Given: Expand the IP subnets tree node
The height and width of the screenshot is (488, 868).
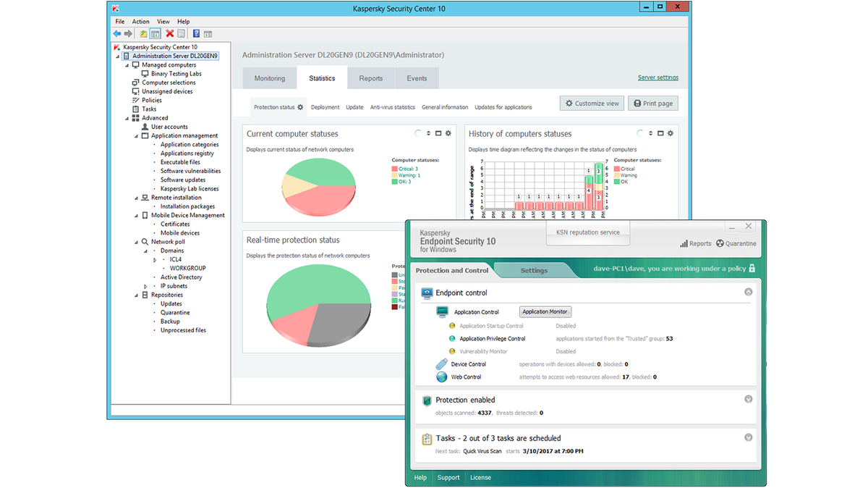Looking at the screenshot, I should [145, 286].
